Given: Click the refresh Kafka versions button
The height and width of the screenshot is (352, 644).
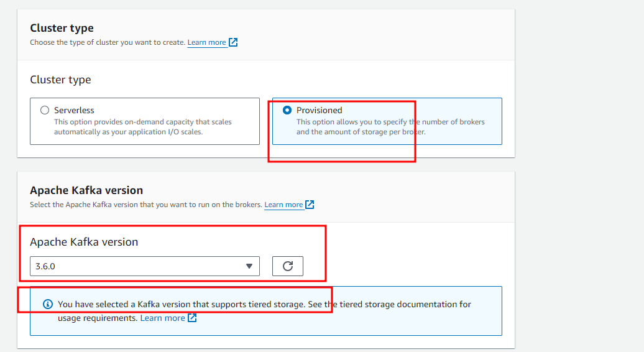Looking at the screenshot, I should coord(287,266).
